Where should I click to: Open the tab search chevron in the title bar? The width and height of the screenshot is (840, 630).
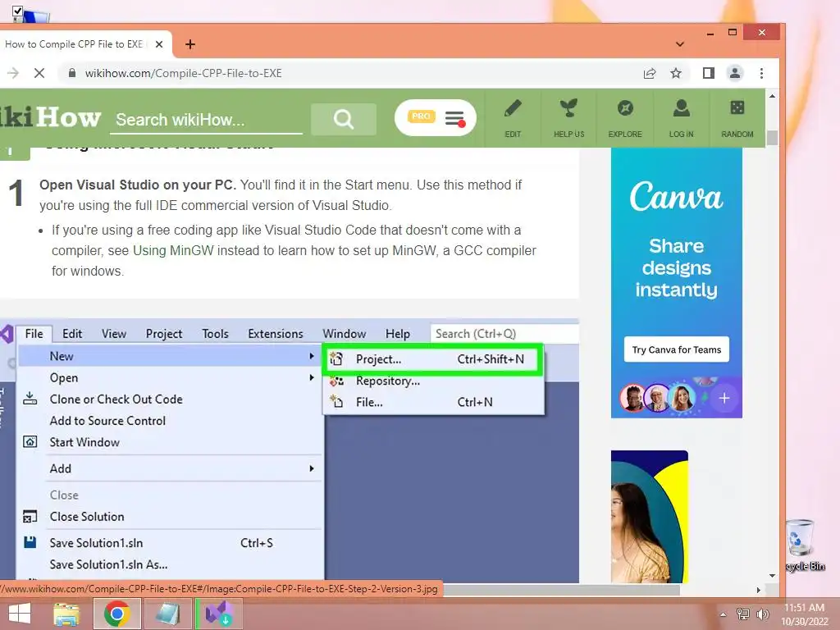tap(680, 44)
